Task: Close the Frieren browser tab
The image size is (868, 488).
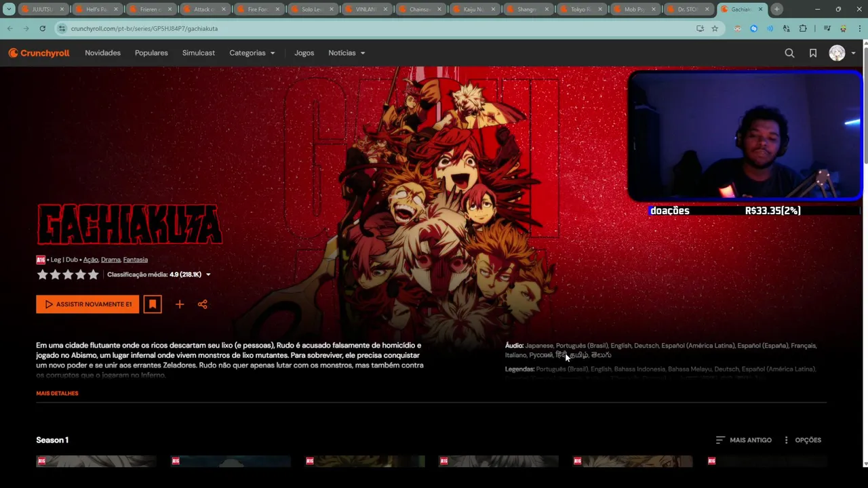Action: click(170, 9)
